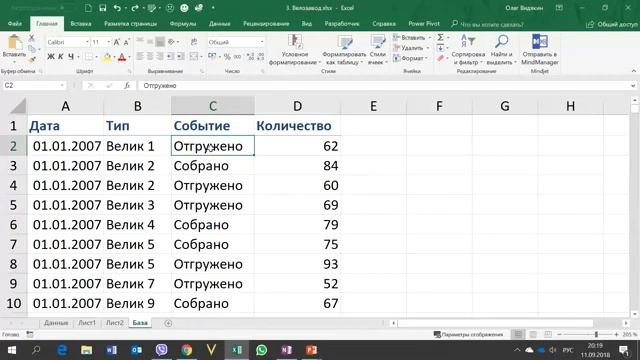Viewport: 640px width, 360px height.
Task: Switch to Normal view in status bar
Action: (x=518, y=334)
